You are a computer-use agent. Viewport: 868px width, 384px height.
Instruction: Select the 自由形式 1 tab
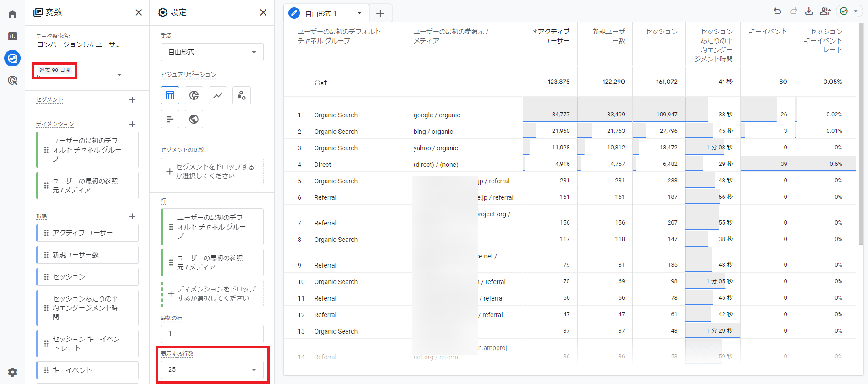(321, 14)
